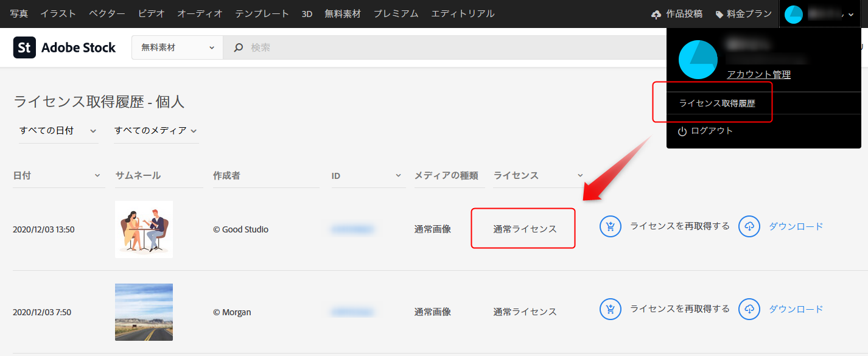Select ライセンス取得履歴 in account panel
868x356 pixels.
click(x=717, y=103)
